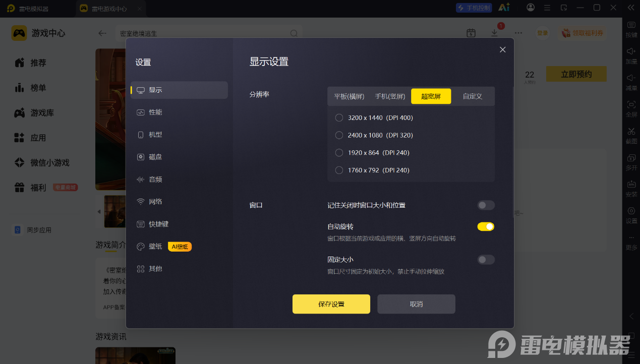Switch to 平板(横屏) resolution tab
The image size is (640, 364).
click(x=349, y=96)
